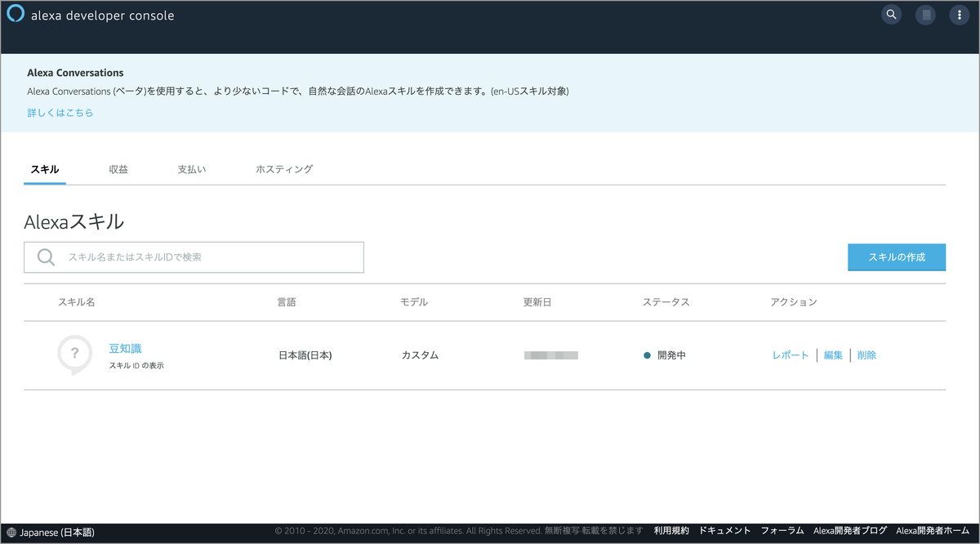Click the alexa developer console title
The image size is (980, 544).
pyautogui.click(x=102, y=16)
